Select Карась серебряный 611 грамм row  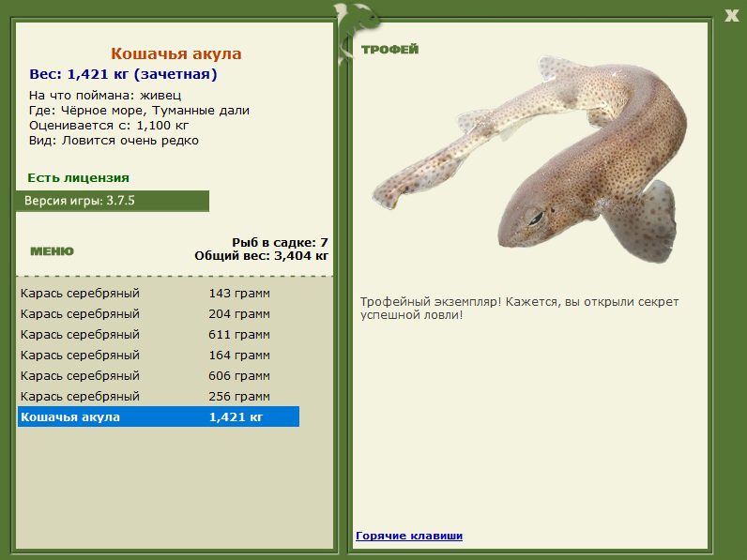[159, 334]
